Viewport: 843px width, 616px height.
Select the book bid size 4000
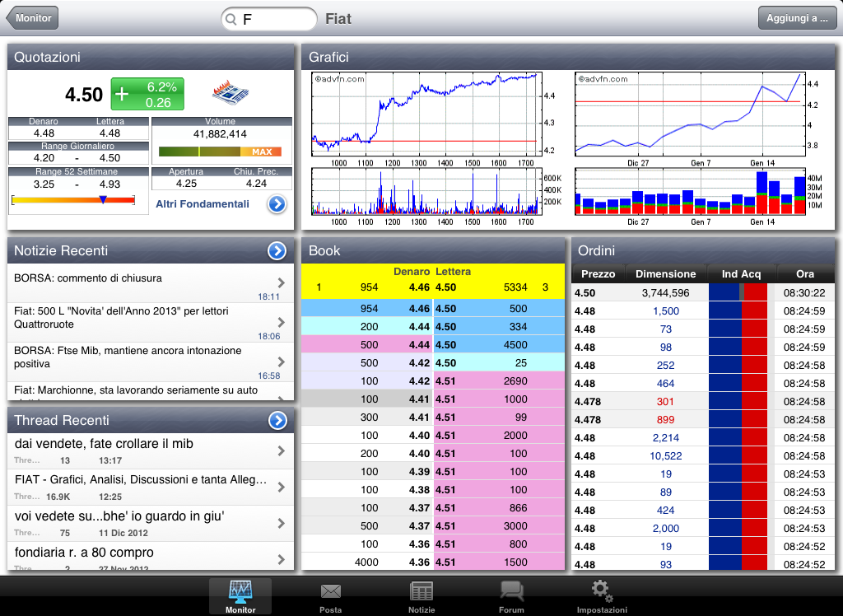point(366,562)
